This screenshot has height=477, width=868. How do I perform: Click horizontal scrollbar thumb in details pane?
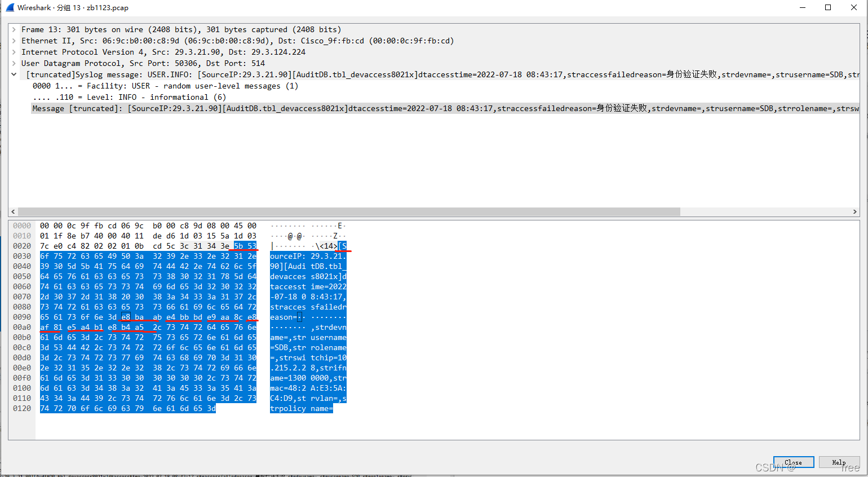pyautogui.click(x=349, y=212)
